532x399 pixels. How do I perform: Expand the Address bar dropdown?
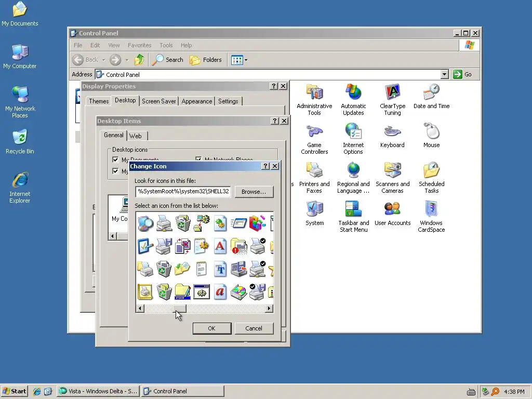coord(445,74)
